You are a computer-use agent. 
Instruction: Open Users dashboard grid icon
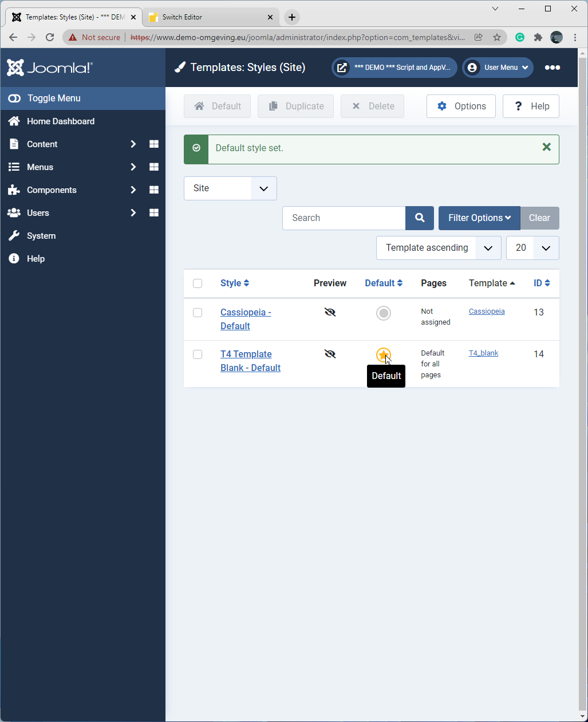pyautogui.click(x=153, y=213)
